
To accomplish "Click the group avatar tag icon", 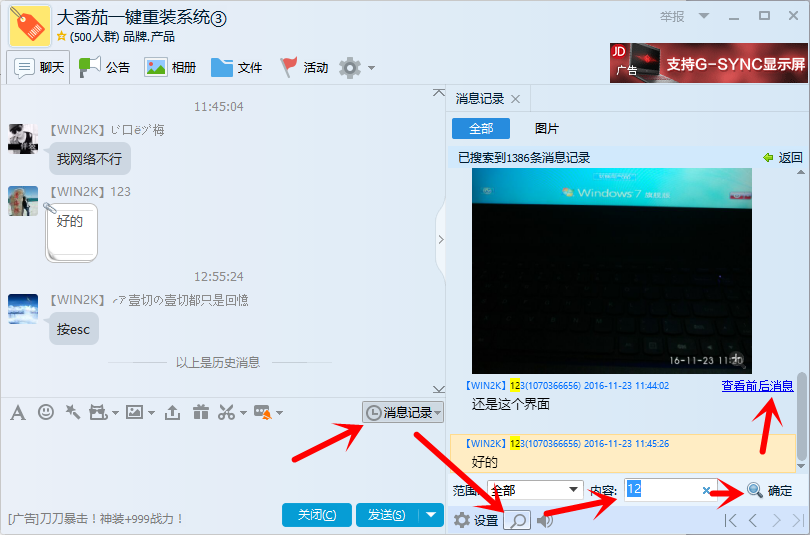I will [29, 25].
